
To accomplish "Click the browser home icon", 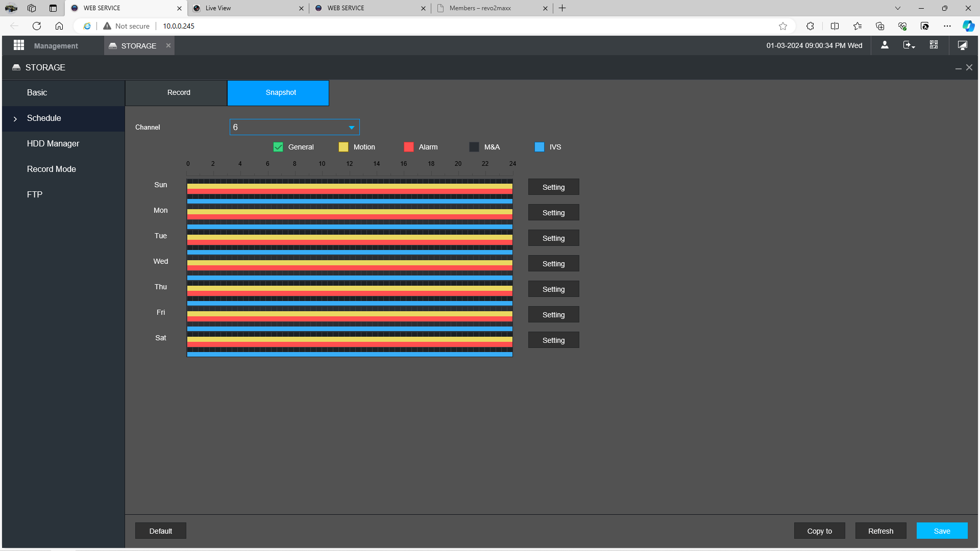I will [59, 26].
